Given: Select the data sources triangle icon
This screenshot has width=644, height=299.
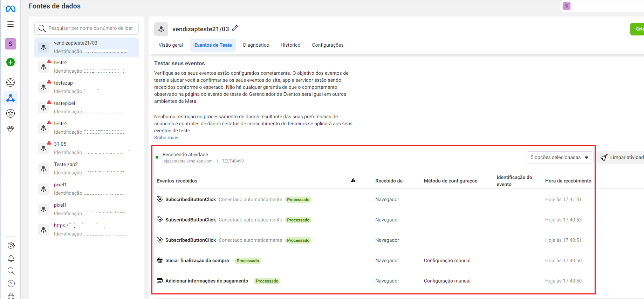Looking at the screenshot, I should (x=11, y=98).
